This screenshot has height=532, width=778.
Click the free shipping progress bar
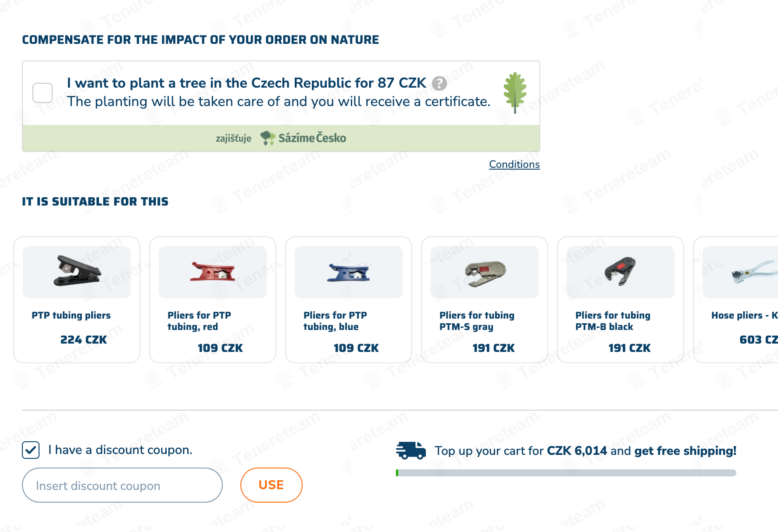[x=566, y=473]
